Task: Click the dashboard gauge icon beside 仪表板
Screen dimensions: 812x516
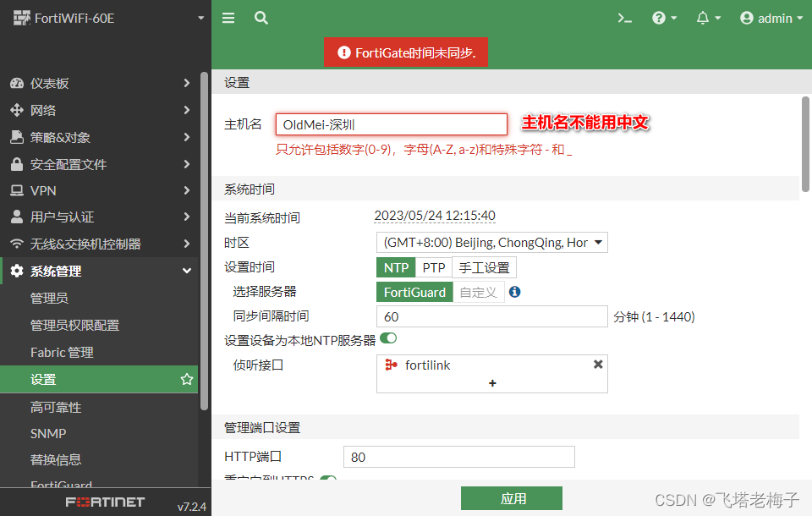Action: 17,83
